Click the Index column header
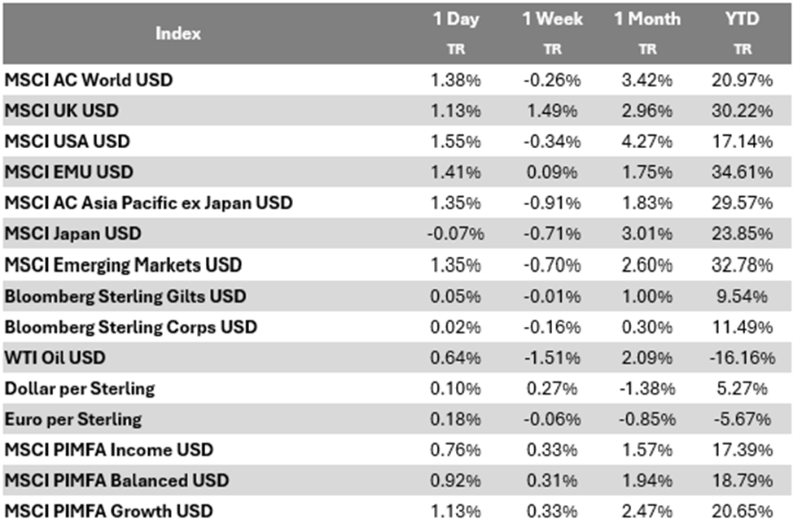793x532 pixels. click(x=177, y=34)
